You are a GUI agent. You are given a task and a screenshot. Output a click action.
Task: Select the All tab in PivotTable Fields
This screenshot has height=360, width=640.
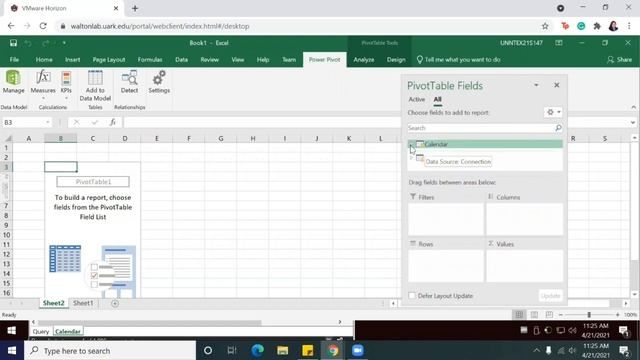438,99
